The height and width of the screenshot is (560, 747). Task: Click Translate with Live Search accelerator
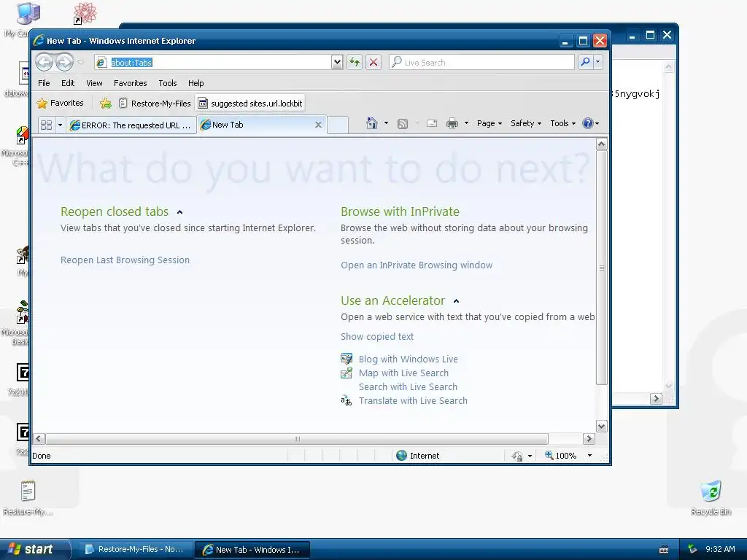tap(413, 400)
